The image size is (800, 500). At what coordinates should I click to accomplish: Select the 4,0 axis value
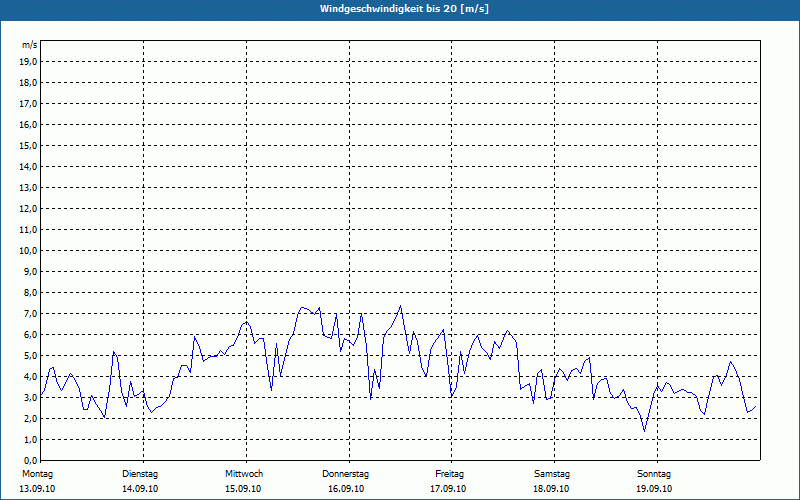30,377
